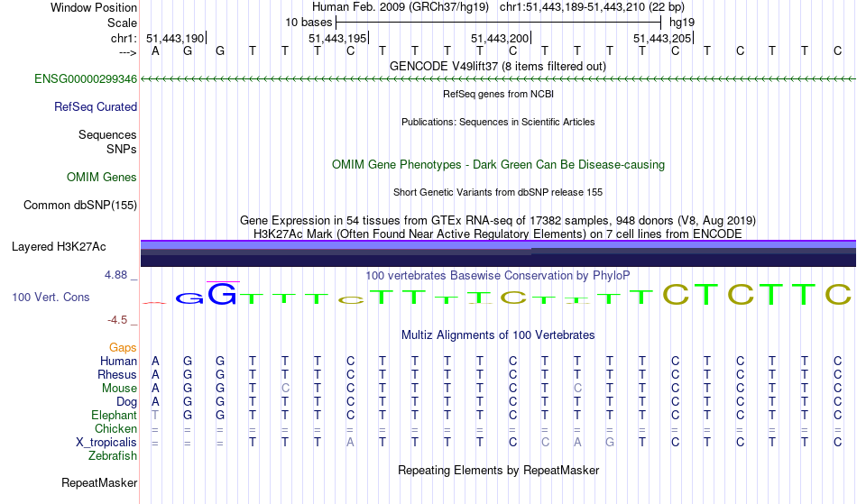Click the X_tropicalis alignment row label

(106, 443)
